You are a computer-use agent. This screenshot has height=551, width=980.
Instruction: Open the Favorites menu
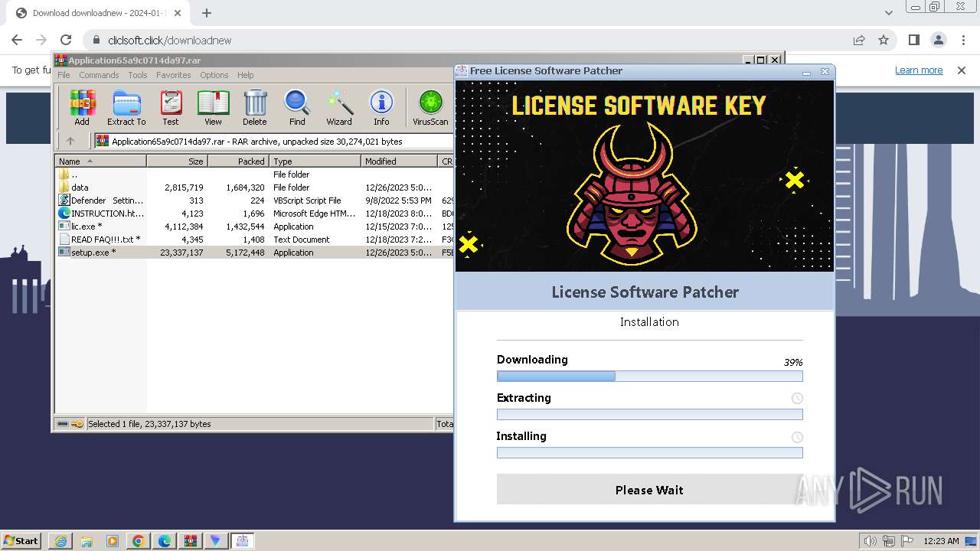(x=174, y=75)
